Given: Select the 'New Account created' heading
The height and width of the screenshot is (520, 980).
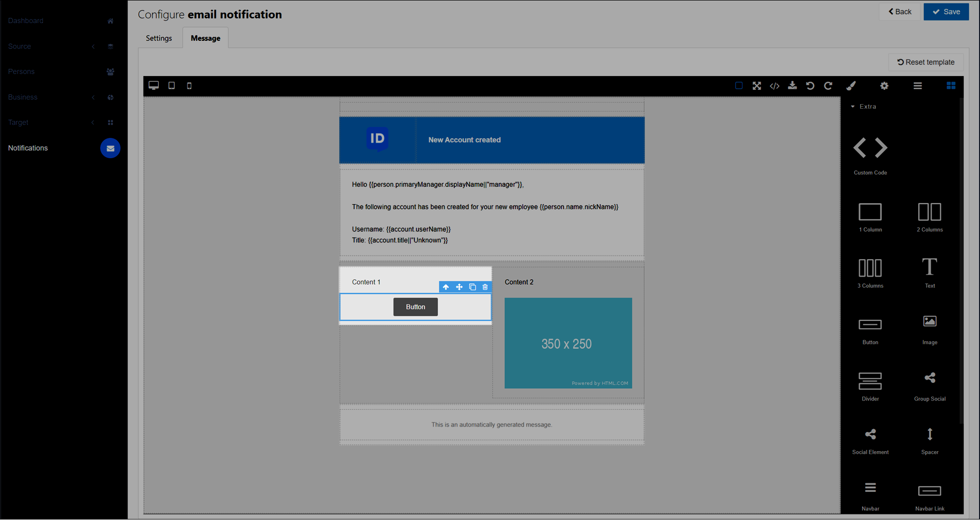Looking at the screenshot, I should (x=464, y=140).
